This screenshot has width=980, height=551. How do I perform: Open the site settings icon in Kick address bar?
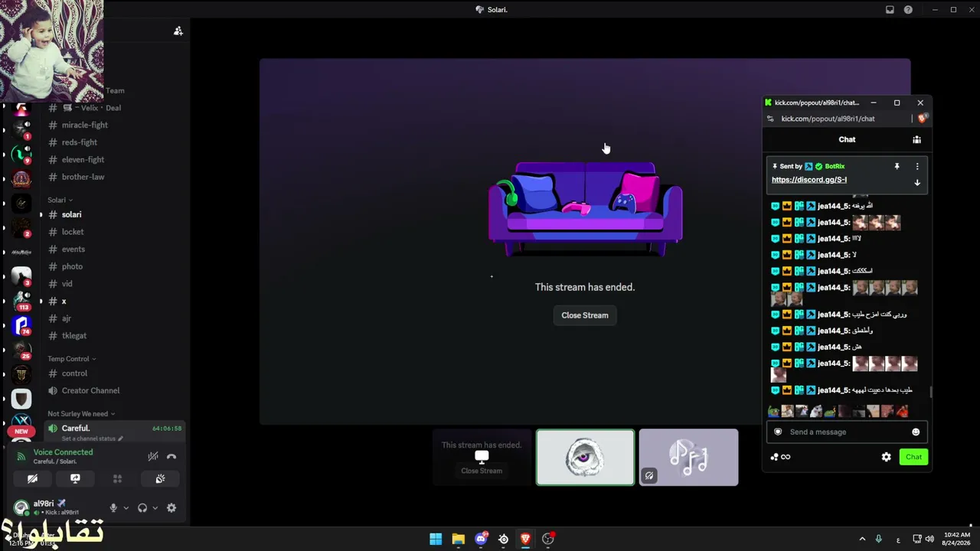click(770, 119)
